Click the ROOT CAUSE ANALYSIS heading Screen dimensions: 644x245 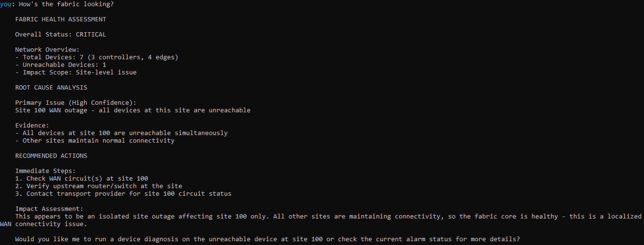coord(51,88)
